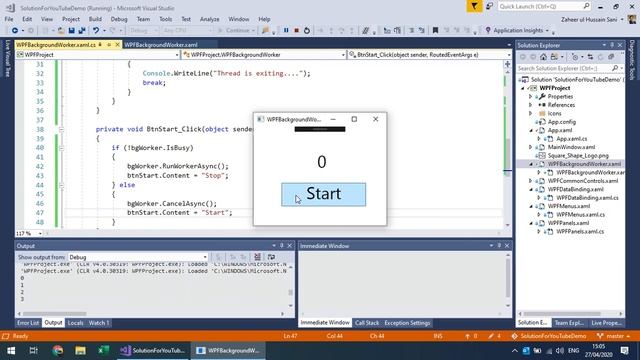The image size is (640, 360).
Task: Stop debugging with the red square icon
Action: (x=297, y=30)
